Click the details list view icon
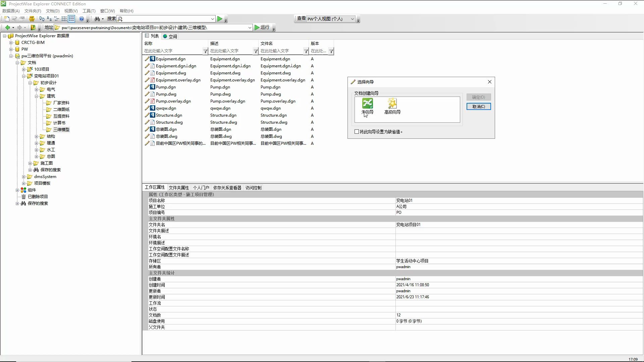This screenshot has height=362, width=644. coord(71,19)
